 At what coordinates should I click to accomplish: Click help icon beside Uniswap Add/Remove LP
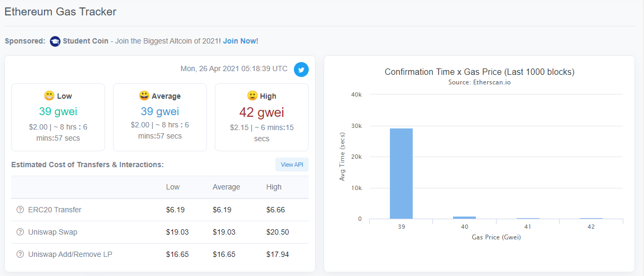tap(20, 254)
